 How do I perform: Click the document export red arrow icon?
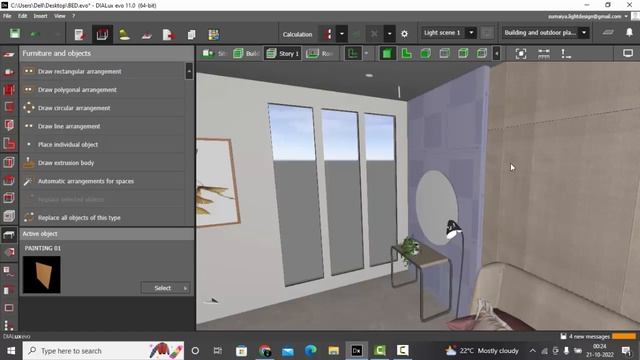coord(169,35)
